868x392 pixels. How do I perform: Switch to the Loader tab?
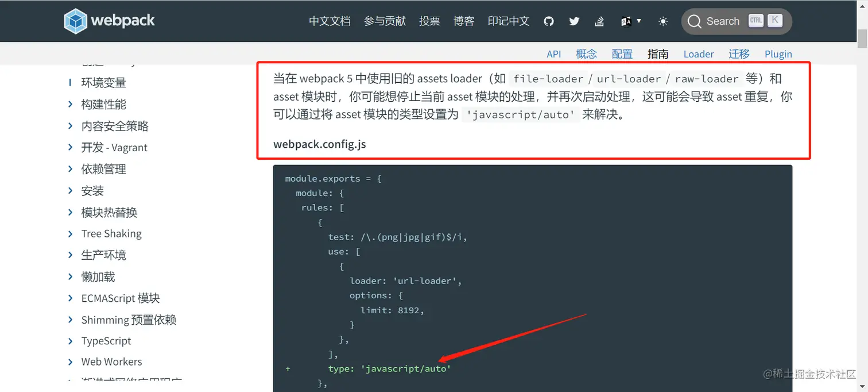point(699,54)
